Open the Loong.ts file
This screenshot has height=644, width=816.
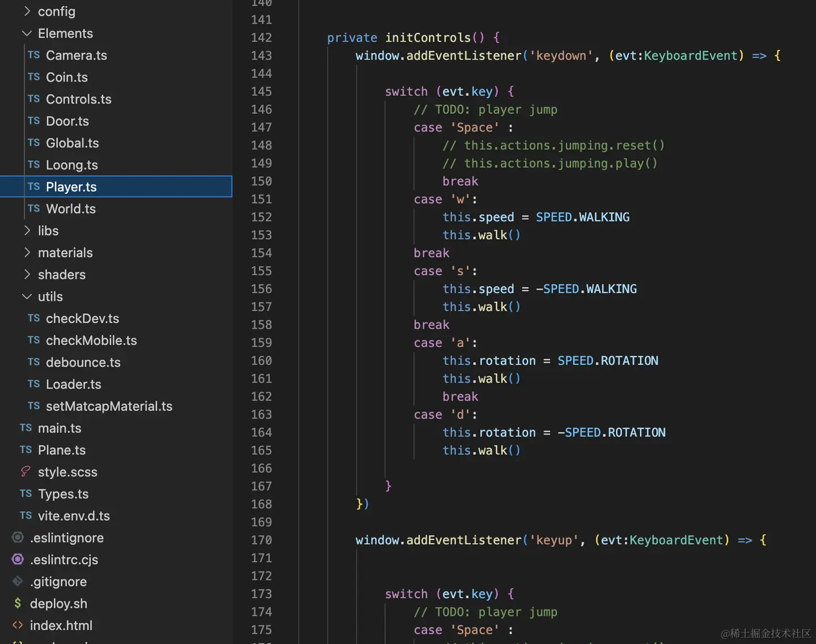click(72, 165)
